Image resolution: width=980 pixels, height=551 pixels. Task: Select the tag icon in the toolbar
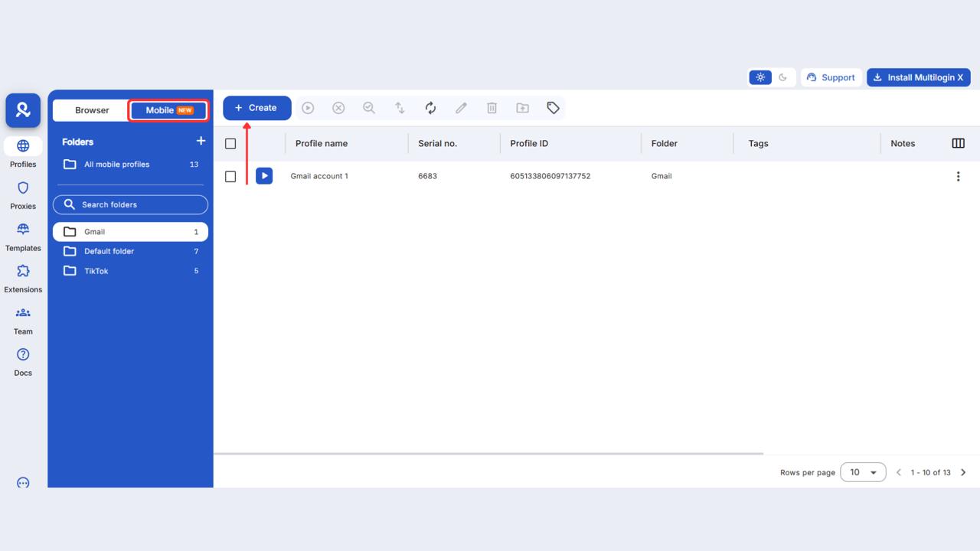553,108
